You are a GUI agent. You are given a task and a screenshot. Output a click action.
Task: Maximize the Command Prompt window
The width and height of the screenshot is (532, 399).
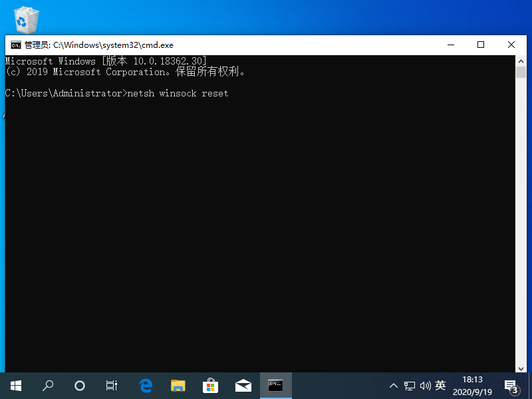(481, 45)
